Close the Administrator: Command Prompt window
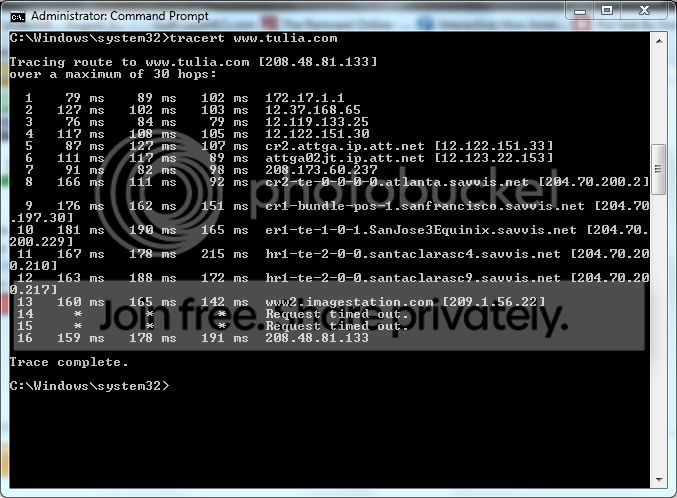Screen dimensions: 677x498 (644, 10)
